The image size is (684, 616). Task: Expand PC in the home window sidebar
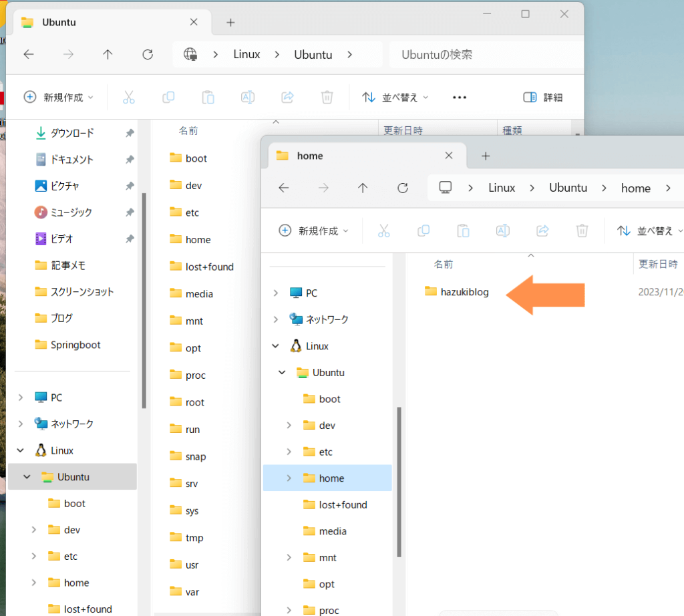276,293
